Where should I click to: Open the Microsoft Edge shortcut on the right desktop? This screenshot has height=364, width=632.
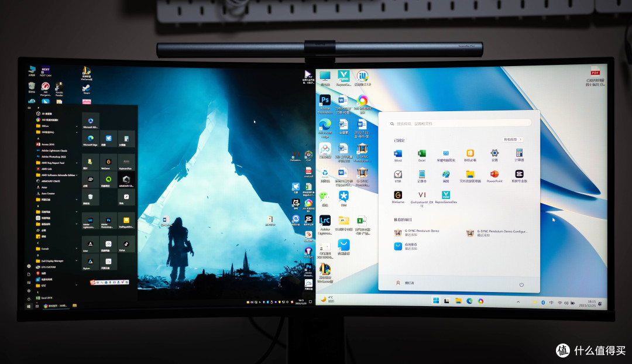(x=325, y=128)
